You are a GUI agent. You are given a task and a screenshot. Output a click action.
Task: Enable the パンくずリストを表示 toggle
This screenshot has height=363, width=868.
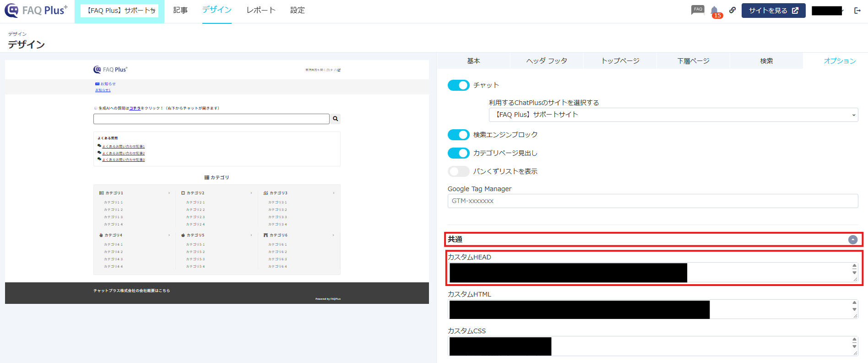pyautogui.click(x=458, y=171)
